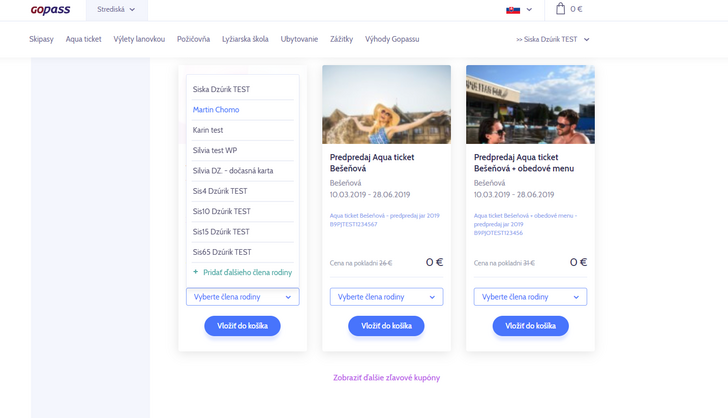Image resolution: width=728 pixels, height=418 pixels.
Task: Open the Strediská dropdown
Action: [x=117, y=10]
